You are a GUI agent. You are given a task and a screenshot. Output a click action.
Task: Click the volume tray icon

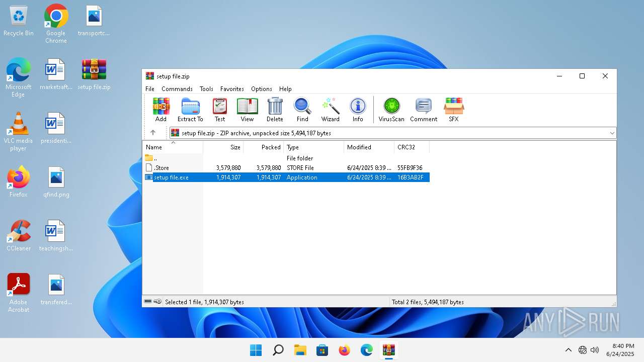(595, 350)
